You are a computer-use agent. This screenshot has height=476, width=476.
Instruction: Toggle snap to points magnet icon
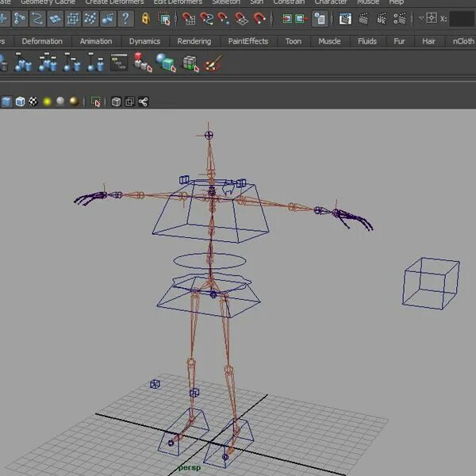224,19
